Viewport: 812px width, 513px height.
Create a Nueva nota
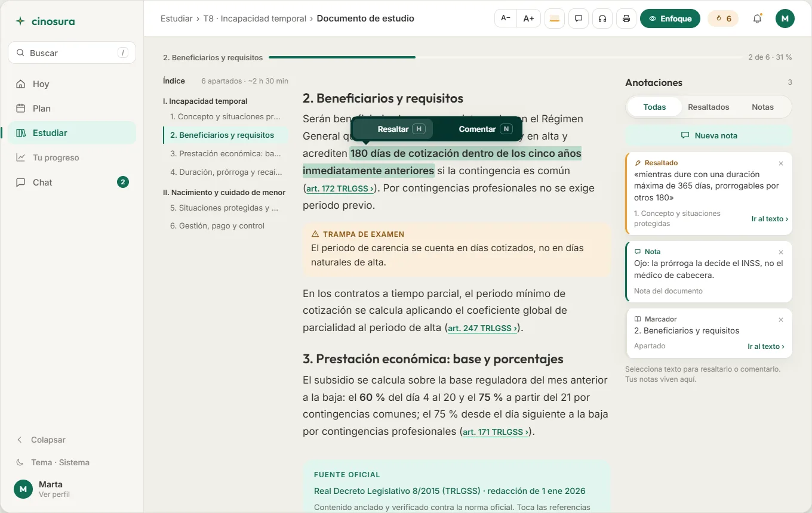tap(709, 136)
